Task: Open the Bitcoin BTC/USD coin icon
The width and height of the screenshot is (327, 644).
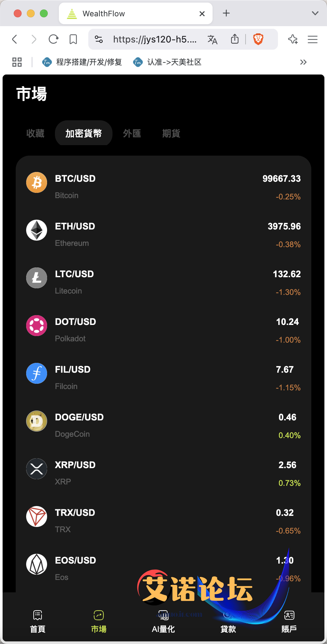Action: coord(37,182)
